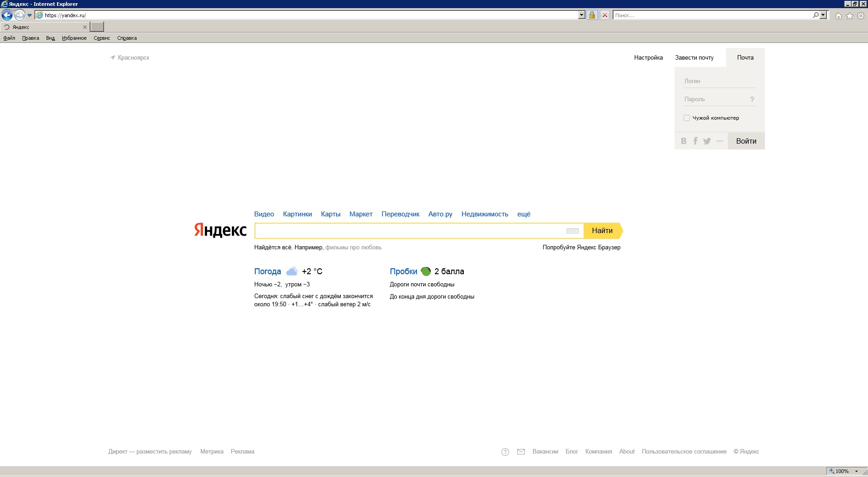Check the Чужой компьютер checkbox

(687, 118)
